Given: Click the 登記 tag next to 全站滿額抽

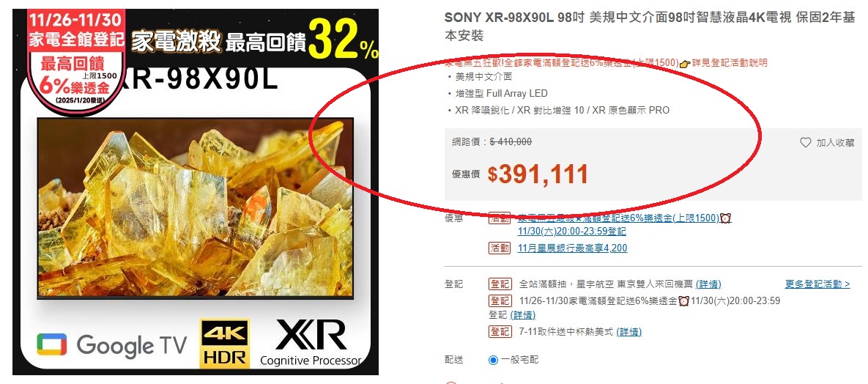Looking at the screenshot, I should point(500,284).
